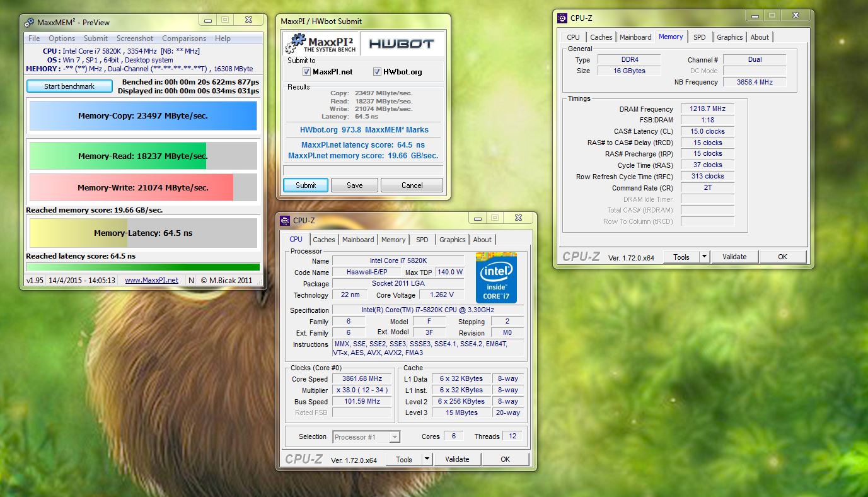868x497 pixels.
Task: Click the DRAM Frequency 1218.7 MHz field
Action: coord(707,109)
